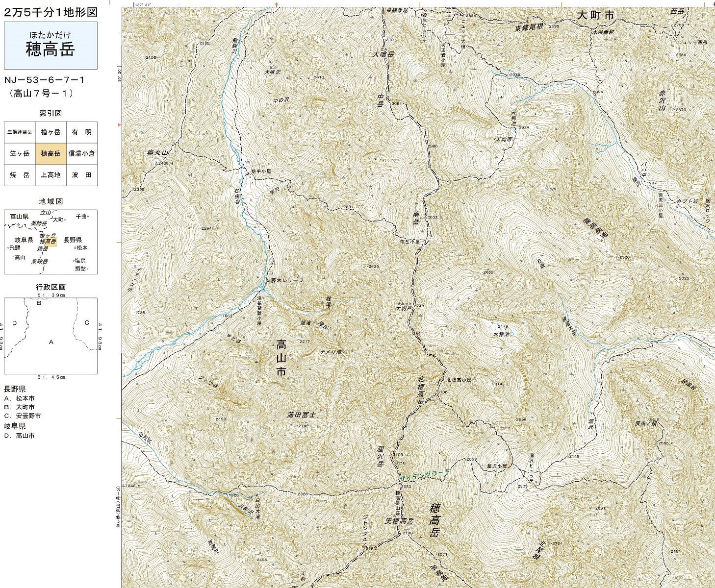Click the 大町市 label on the map
Screen dimensions: 715x588
pos(595,15)
